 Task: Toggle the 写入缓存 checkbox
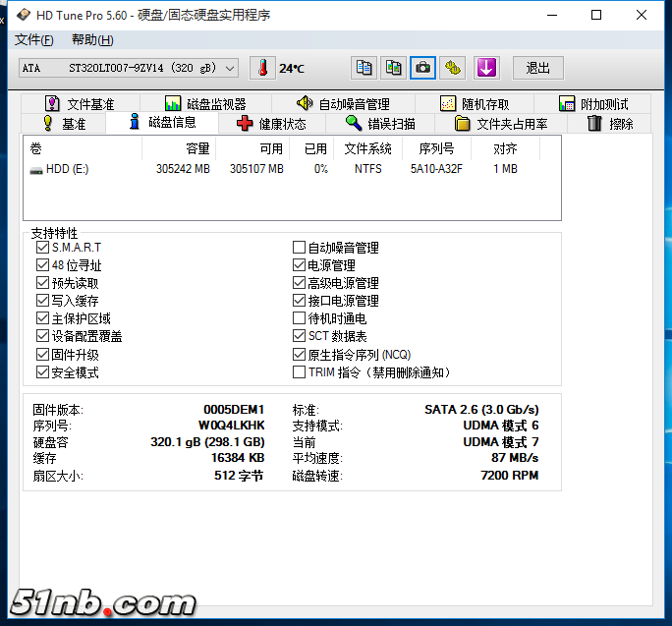42,301
